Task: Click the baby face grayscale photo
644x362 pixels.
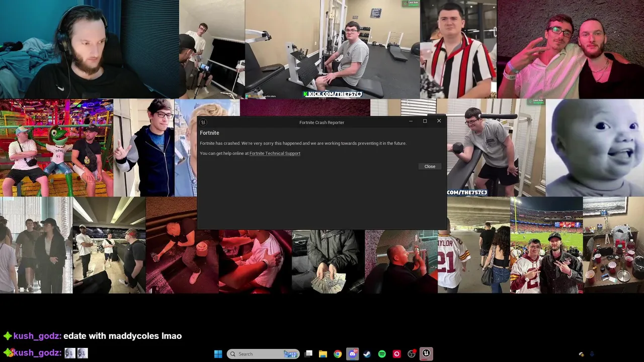Action: pos(595,147)
